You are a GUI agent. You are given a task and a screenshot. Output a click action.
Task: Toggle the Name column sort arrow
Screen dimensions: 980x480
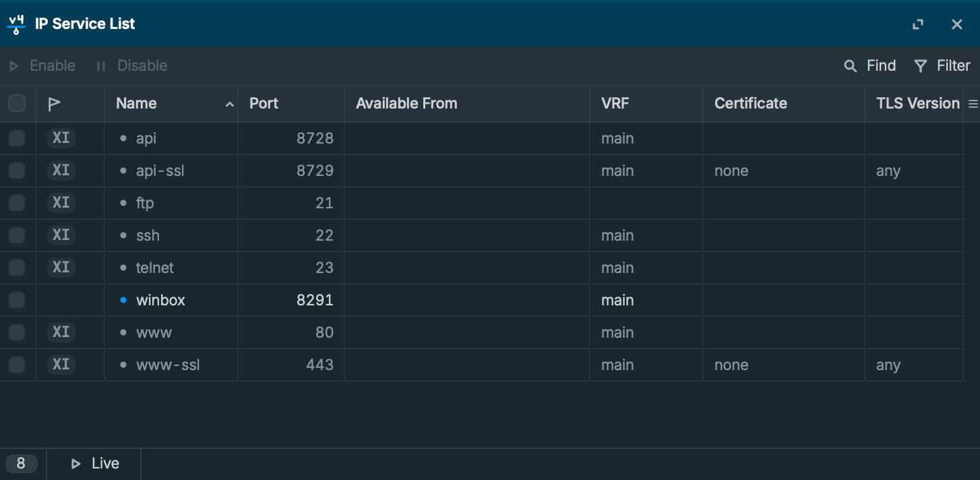(230, 104)
